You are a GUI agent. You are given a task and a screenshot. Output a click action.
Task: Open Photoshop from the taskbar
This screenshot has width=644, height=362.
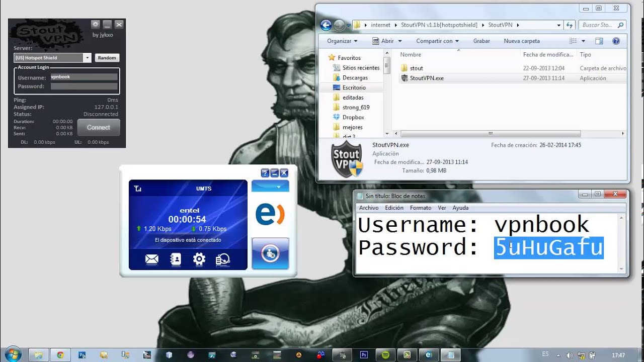point(364,354)
